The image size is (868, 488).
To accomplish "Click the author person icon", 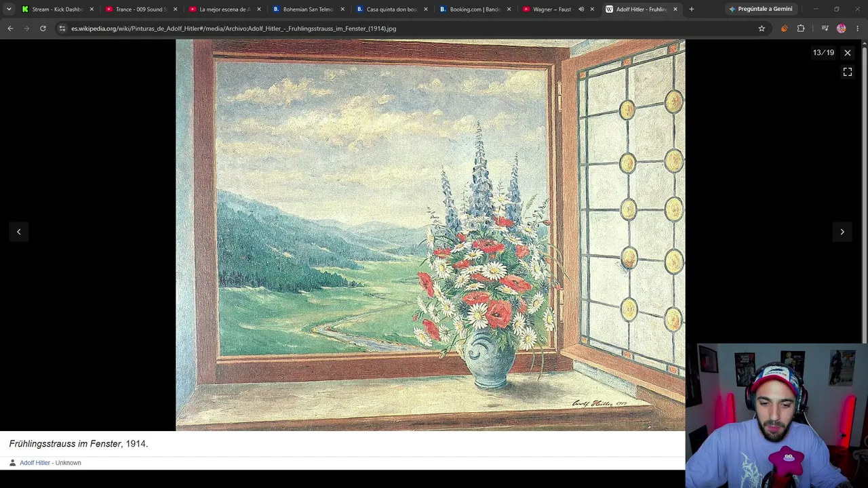I will 12,463.
